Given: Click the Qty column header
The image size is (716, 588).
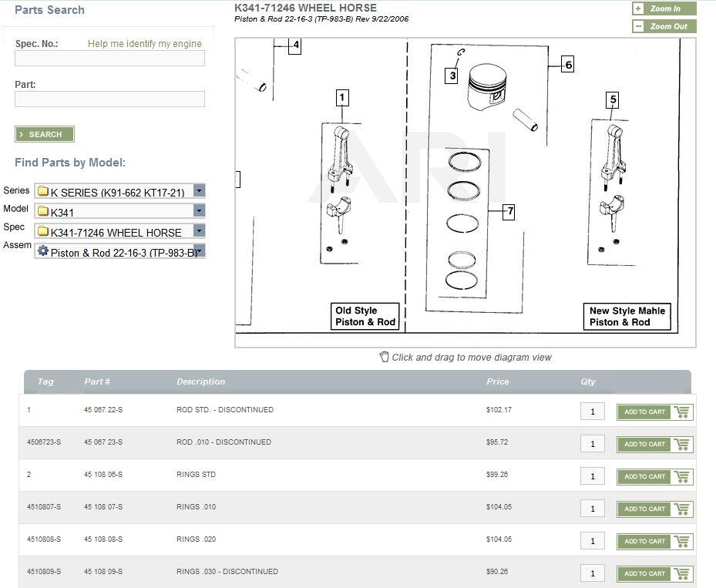Looking at the screenshot, I should click(x=588, y=381).
